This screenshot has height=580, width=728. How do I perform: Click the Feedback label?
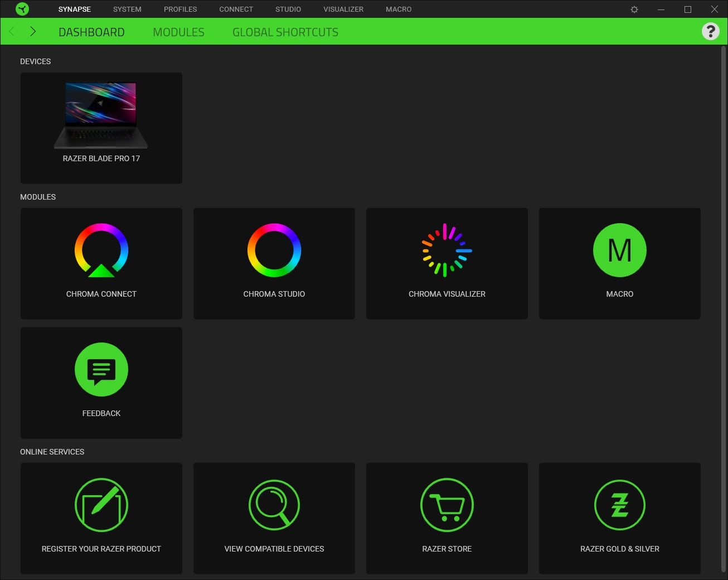coord(101,413)
